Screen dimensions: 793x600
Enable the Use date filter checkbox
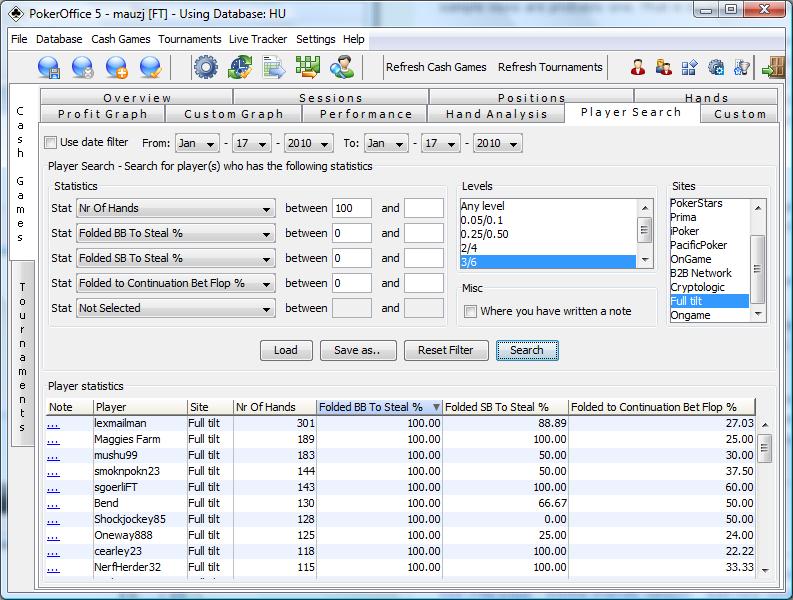[51, 143]
